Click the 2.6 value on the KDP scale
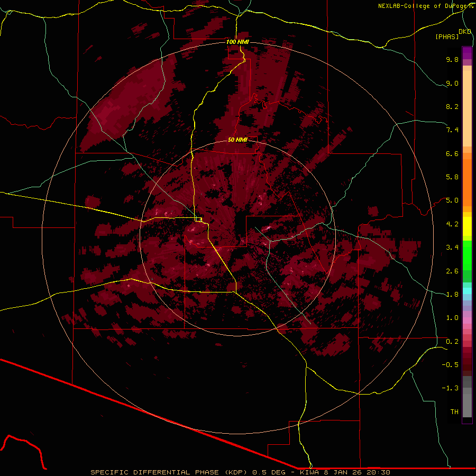This screenshot has height=476, width=476. (x=452, y=271)
